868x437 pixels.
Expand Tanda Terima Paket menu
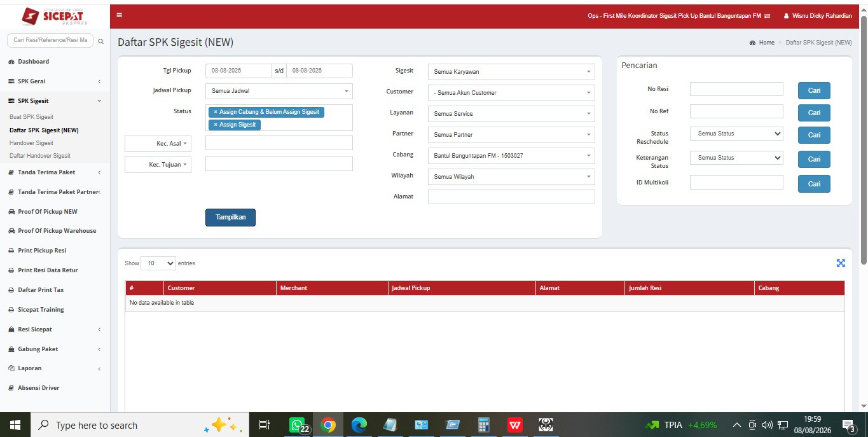tap(55, 172)
